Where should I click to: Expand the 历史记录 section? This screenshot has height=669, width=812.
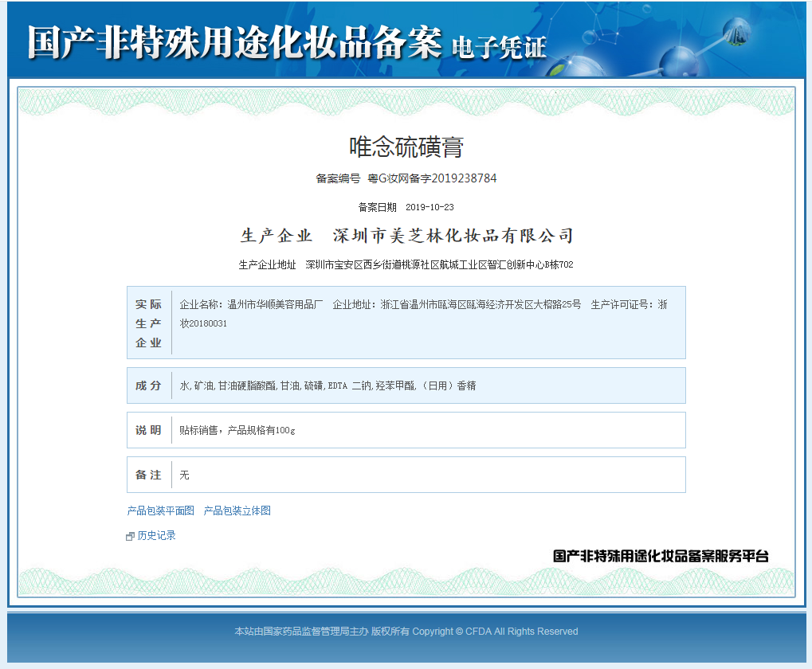156,535
